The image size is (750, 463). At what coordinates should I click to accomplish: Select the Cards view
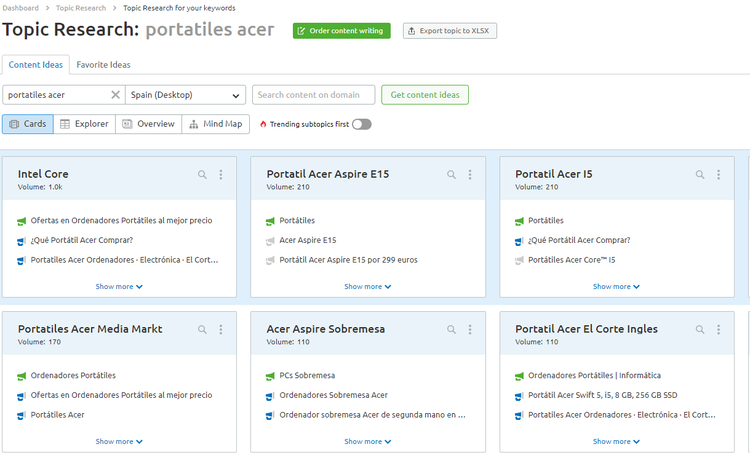pyautogui.click(x=28, y=124)
